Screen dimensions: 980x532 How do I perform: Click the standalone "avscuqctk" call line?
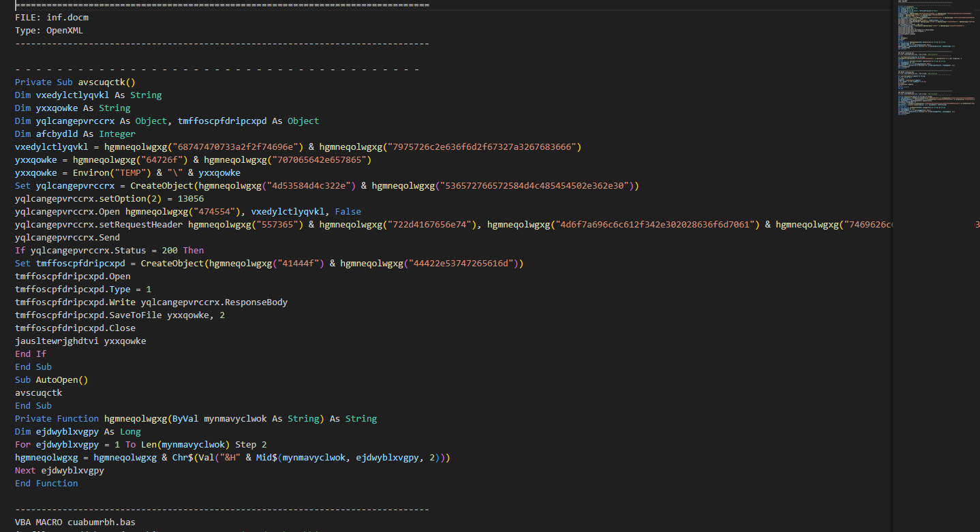coord(38,392)
